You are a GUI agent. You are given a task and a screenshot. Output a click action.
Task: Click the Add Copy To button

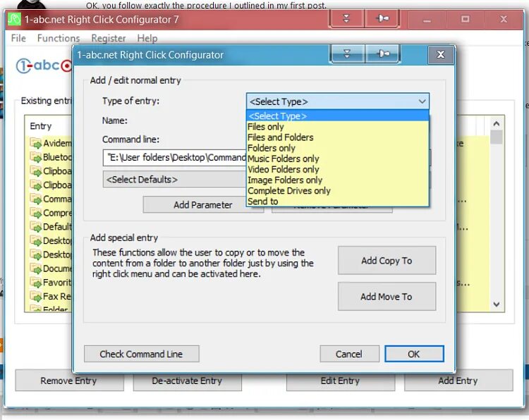pyautogui.click(x=387, y=261)
